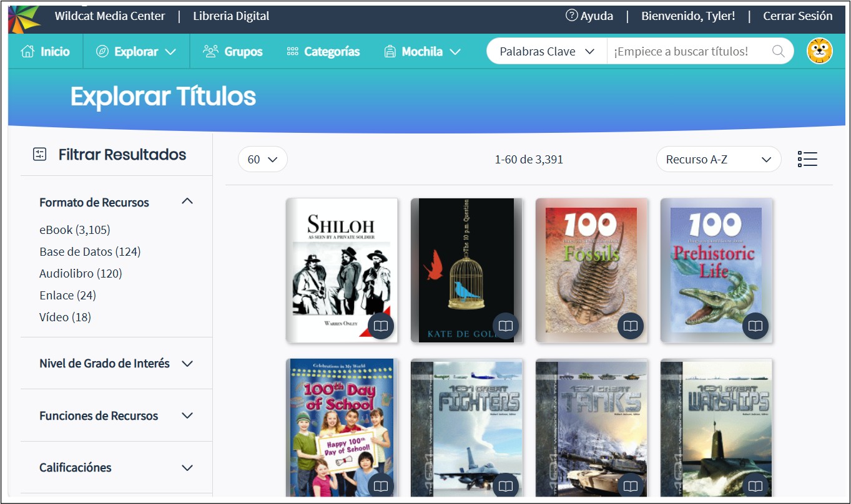Viewport: 851px width, 504px height.
Task: Click the 1-60 de 3,391 results count
Action: click(x=529, y=160)
